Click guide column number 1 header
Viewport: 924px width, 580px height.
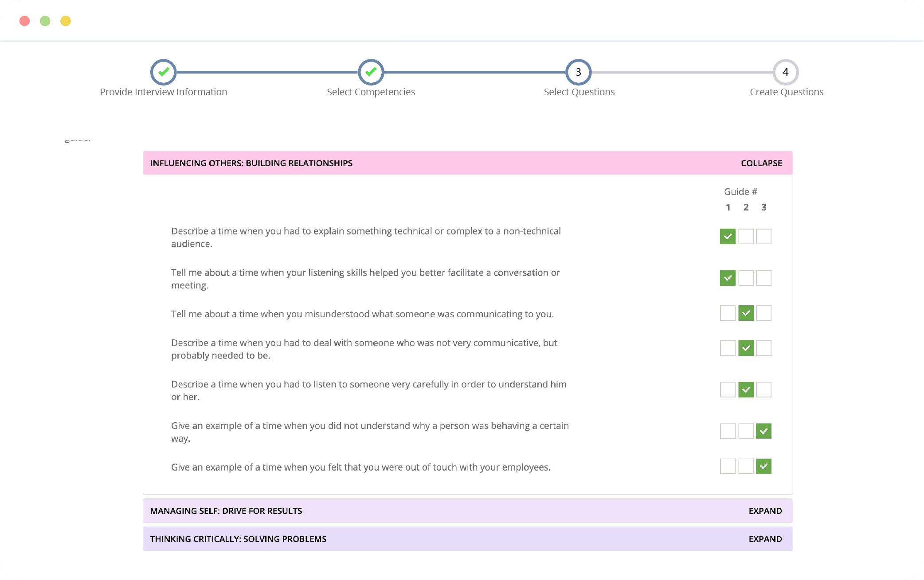click(728, 207)
